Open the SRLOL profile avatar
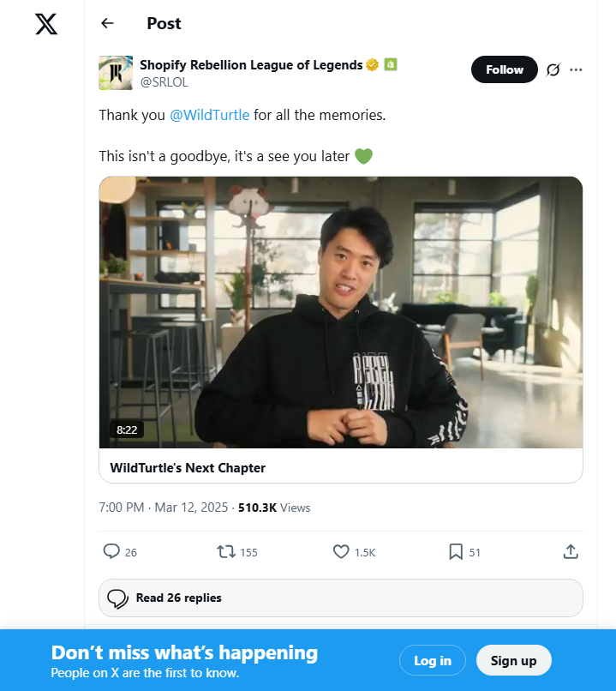This screenshot has height=691, width=616. pyautogui.click(x=115, y=73)
